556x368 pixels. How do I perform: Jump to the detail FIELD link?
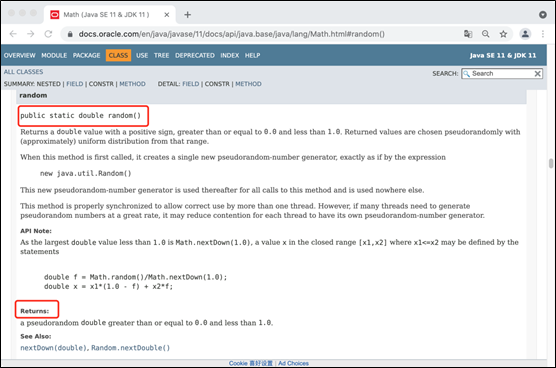click(191, 84)
